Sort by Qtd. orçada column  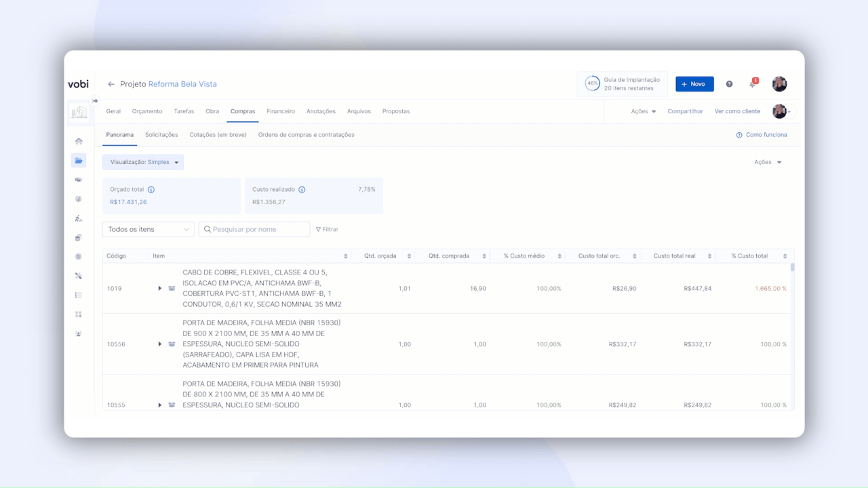point(409,256)
